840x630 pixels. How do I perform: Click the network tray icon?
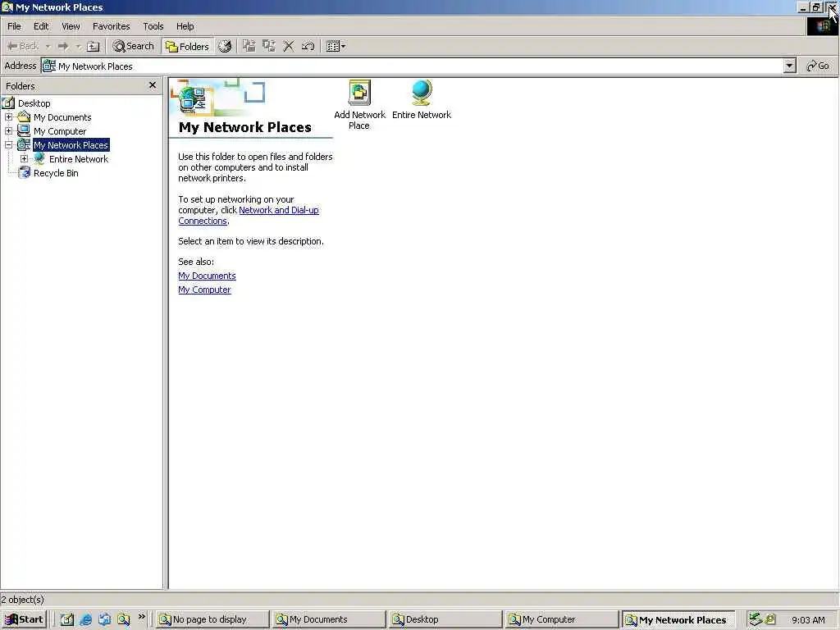(x=756, y=619)
